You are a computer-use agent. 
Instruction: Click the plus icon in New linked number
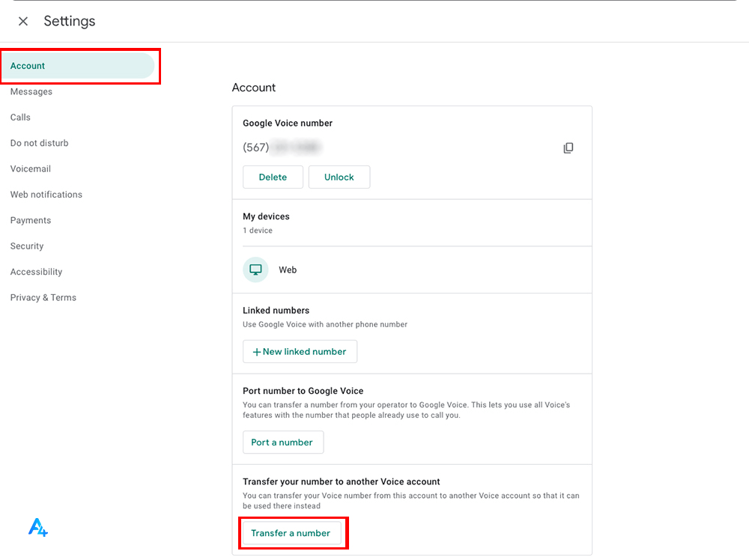click(x=256, y=352)
